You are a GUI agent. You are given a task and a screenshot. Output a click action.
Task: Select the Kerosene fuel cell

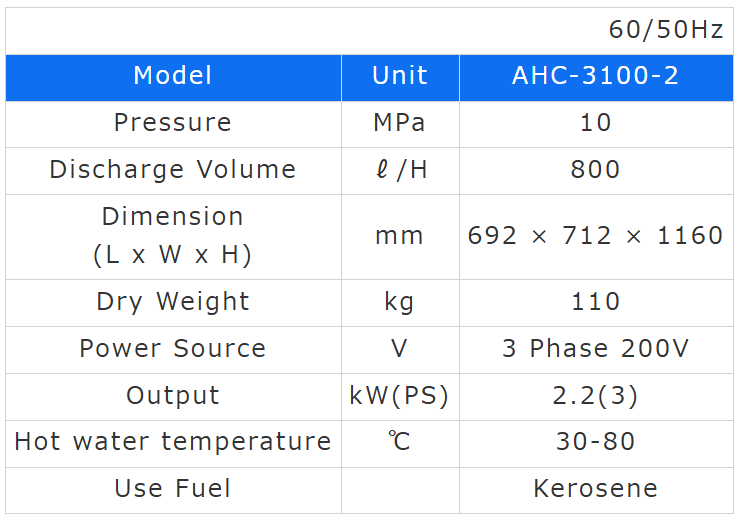click(595, 489)
